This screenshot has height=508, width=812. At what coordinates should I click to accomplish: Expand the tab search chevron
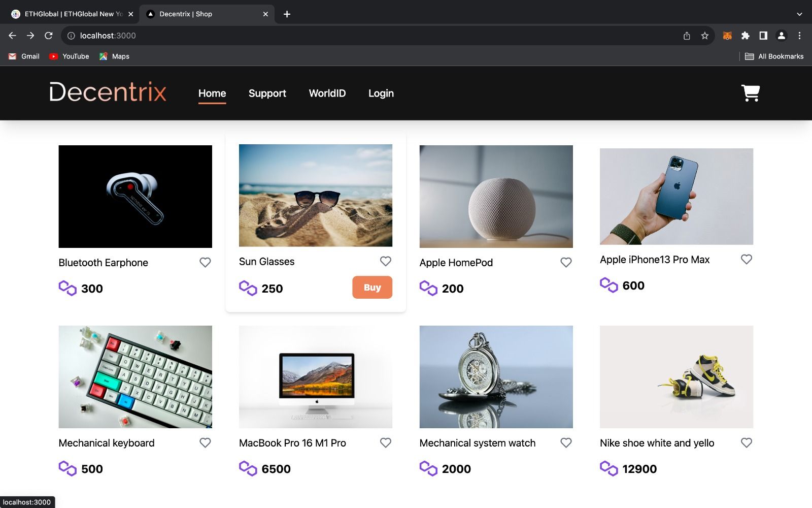799,14
